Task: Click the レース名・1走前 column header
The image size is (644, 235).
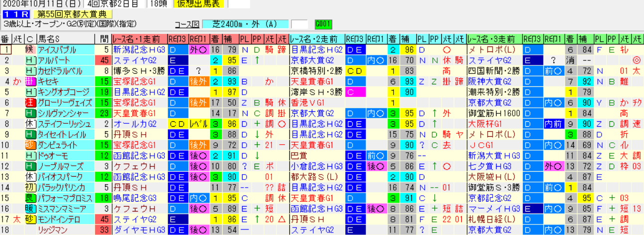Action: (139, 39)
